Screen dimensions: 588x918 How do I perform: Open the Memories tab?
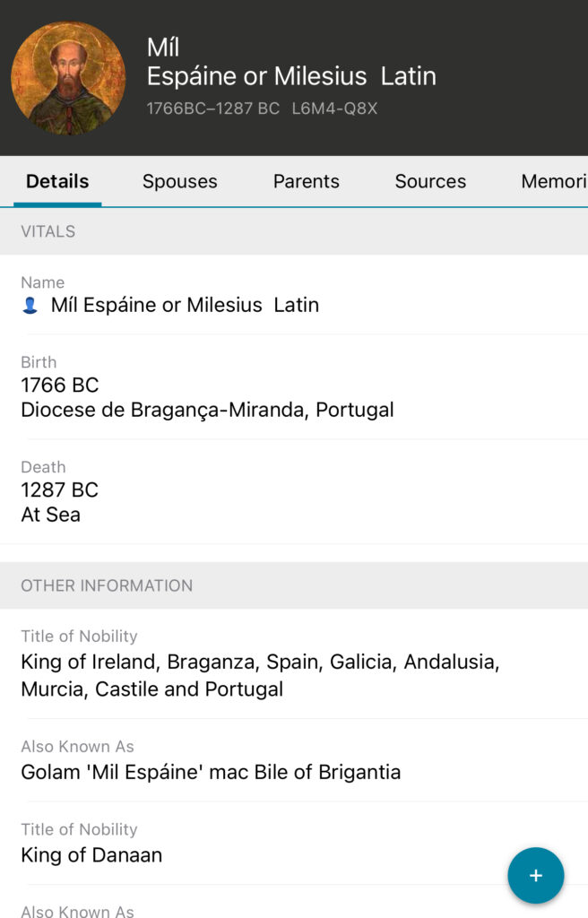click(x=553, y=181)
